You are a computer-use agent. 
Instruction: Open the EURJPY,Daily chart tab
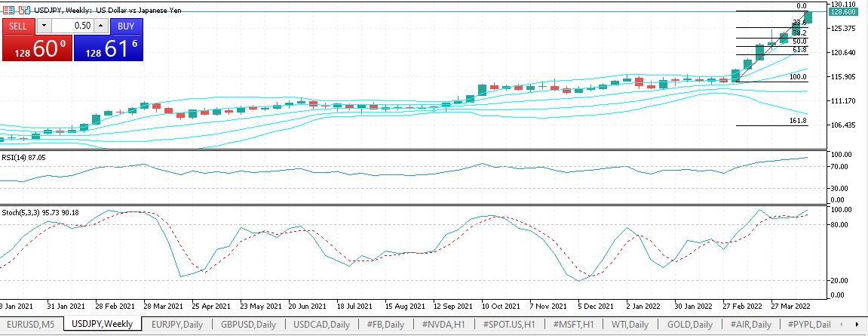177,324
